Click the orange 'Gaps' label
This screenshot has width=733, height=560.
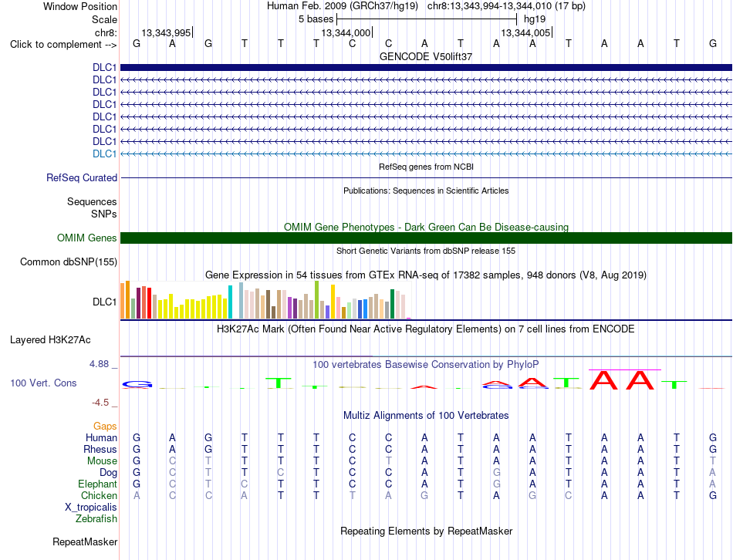point(105,426)
